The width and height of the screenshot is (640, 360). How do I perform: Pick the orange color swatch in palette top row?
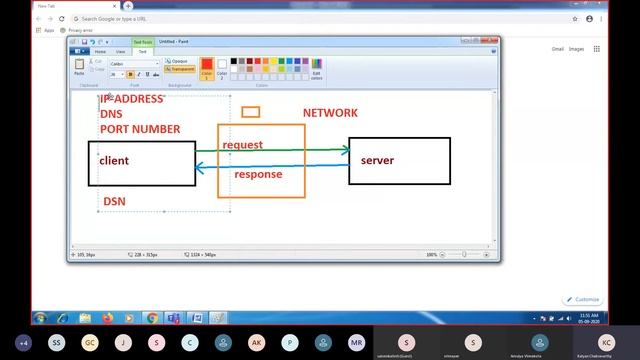click(265, 61)
